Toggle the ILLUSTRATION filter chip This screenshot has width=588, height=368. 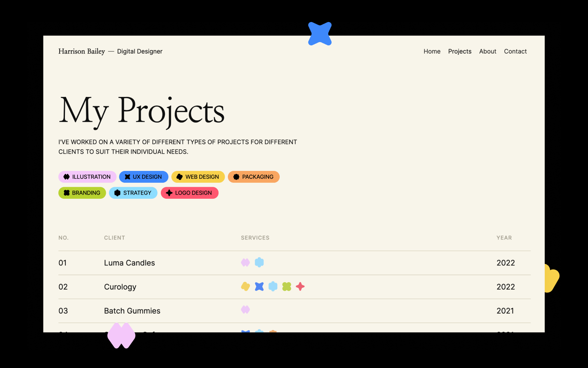point(87,177)
